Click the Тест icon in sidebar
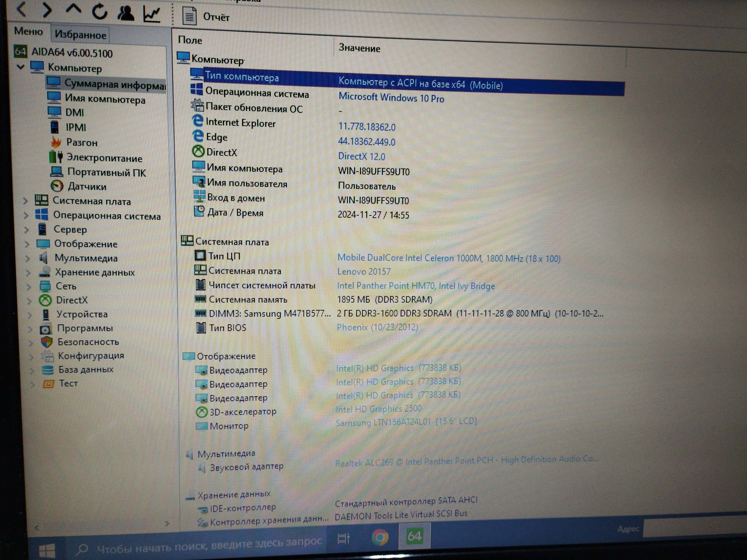The width and height of the screenshot is (747, 560). coord(48,384)
